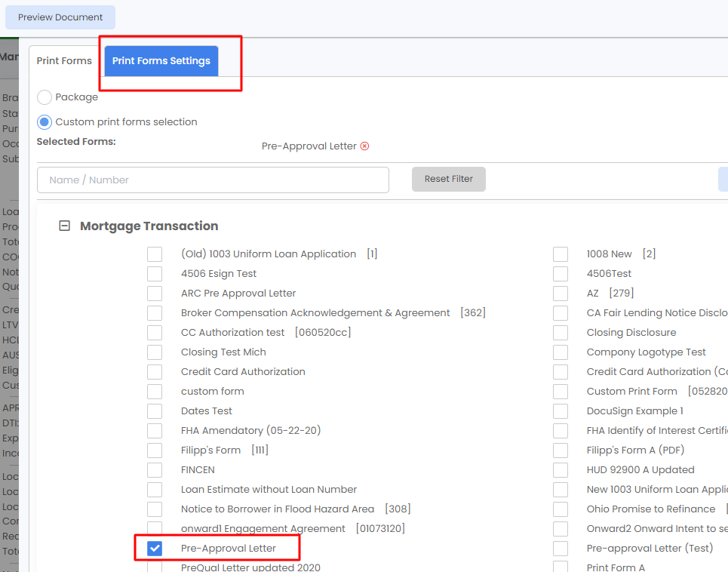This screenshot has height=572, width=728.
Task: Select Notice to Borrower in Flood Hazard Area
Action: click(155, 509)
